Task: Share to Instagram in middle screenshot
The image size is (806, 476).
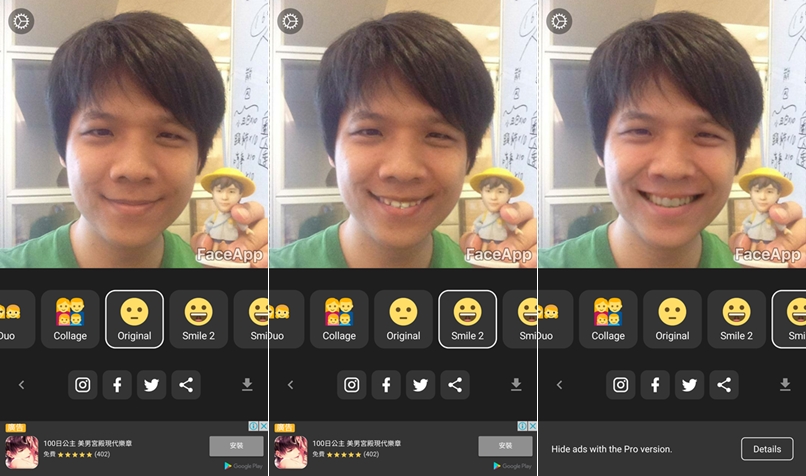Action: click(x=352, y=385)
